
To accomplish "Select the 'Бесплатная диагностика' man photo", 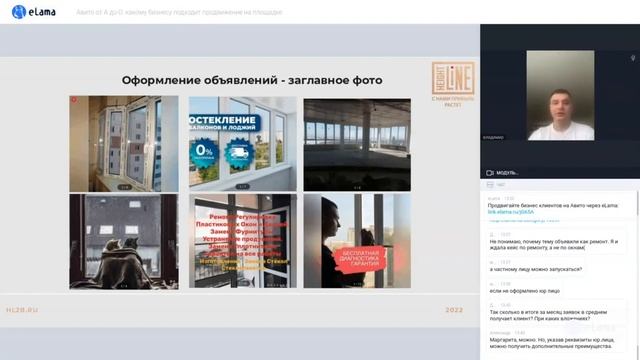I will (x=357, y=241).
